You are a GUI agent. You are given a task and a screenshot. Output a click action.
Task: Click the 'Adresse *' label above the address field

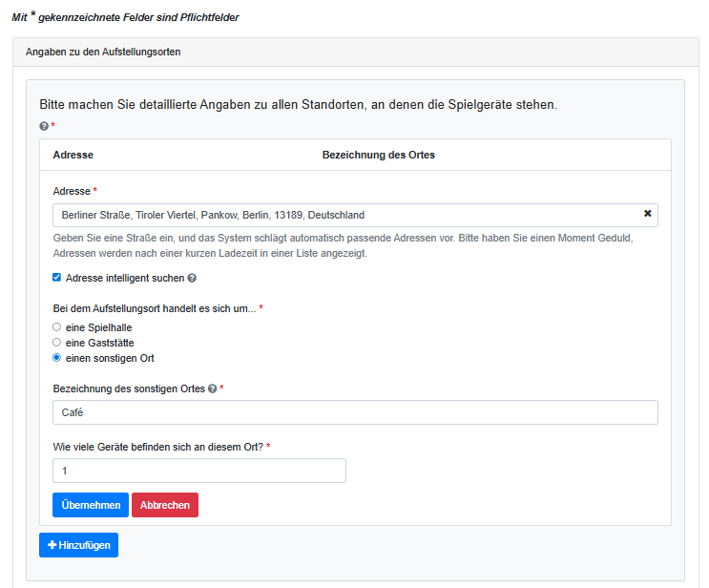[x=74, y=191]
